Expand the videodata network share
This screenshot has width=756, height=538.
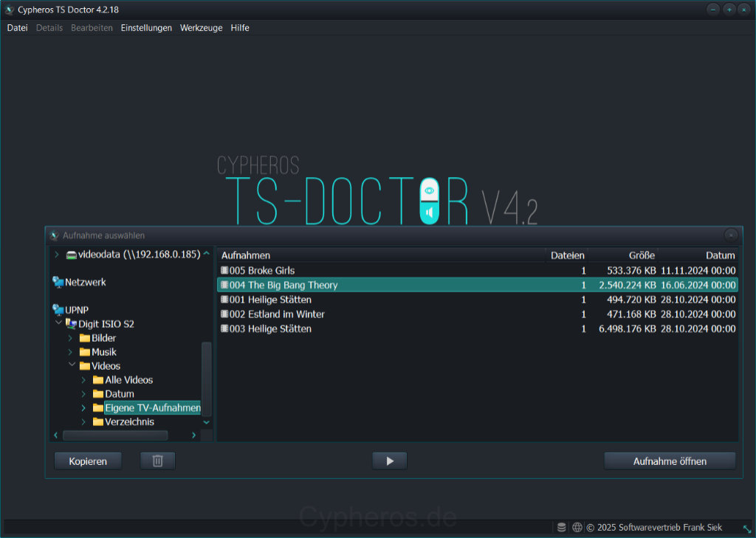click(56, 253)
